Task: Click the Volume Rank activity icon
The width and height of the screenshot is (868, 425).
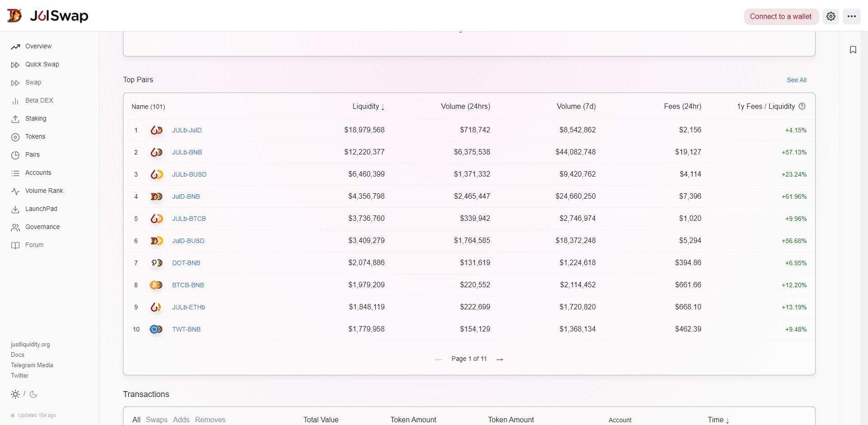Action: [15, 191]
